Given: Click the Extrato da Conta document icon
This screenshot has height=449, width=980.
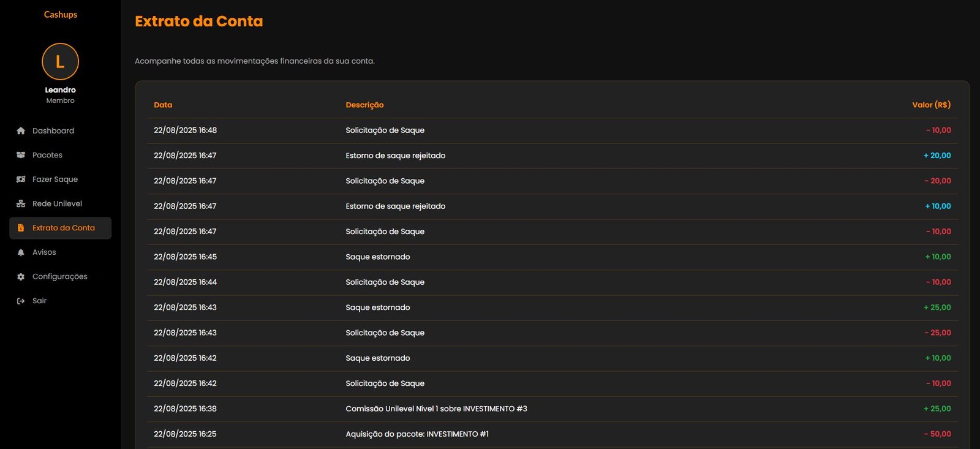Looking at the screenshot, I should click(x=21, y=228).
